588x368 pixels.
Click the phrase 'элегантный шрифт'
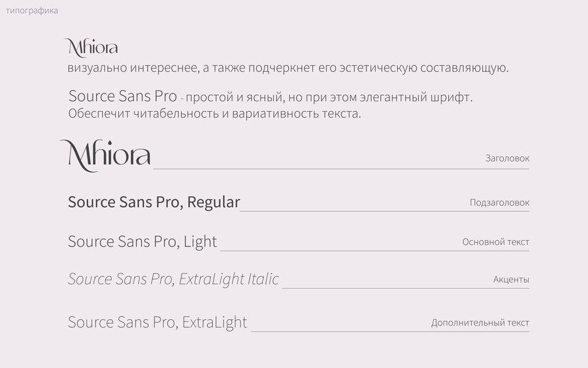pos(416,97)
